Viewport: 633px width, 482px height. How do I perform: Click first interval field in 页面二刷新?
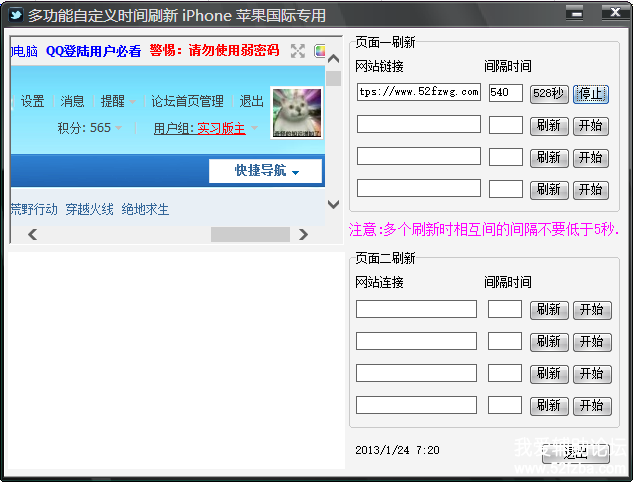point(505,309)
